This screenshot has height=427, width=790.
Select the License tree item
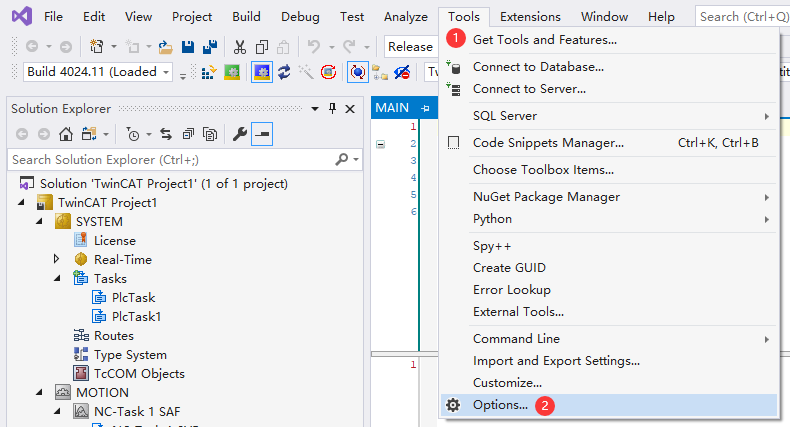click(115, 241)
